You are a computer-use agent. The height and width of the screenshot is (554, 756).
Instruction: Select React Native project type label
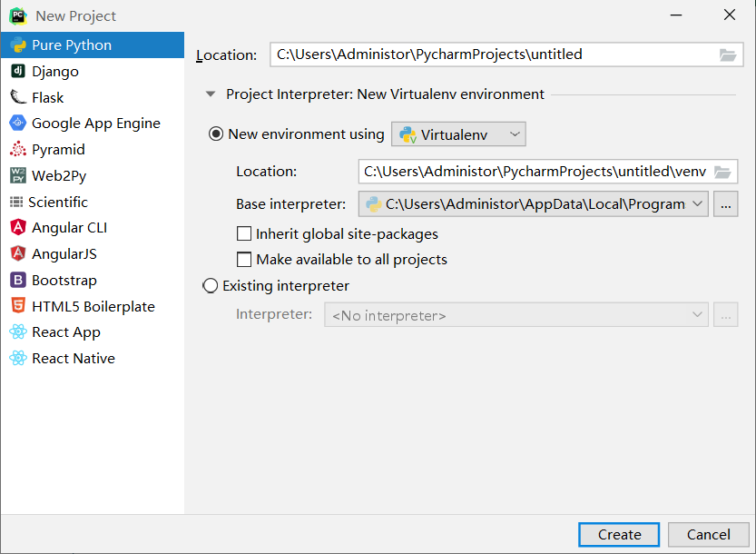74,359
